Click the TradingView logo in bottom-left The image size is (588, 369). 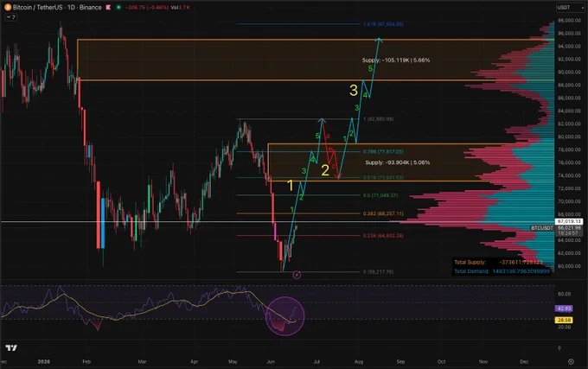[11, 348]
